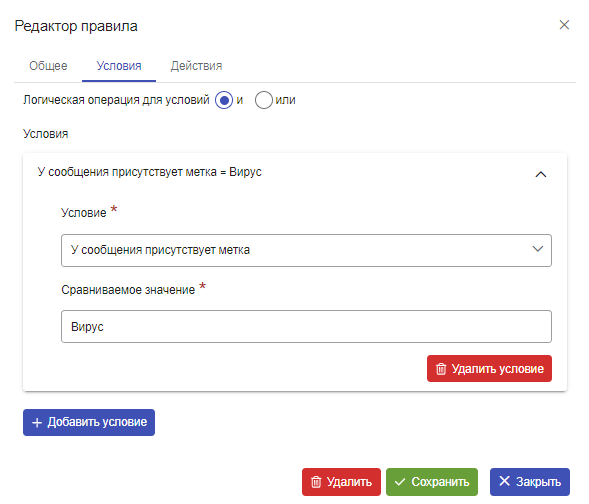Click the Сравниваемое значение input field
This screenshot has width=589, height=504.
(306, 326)
